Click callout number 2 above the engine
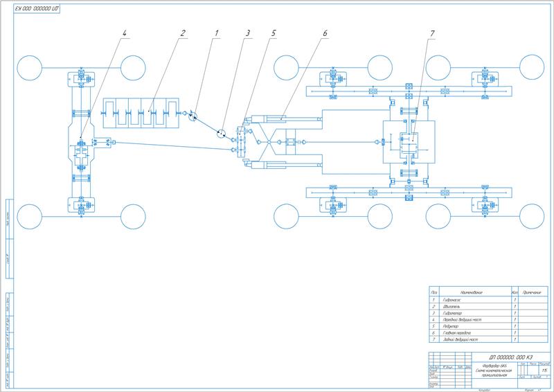The height and width of the screenshot is (392, 554). click(x=182, y=33)
